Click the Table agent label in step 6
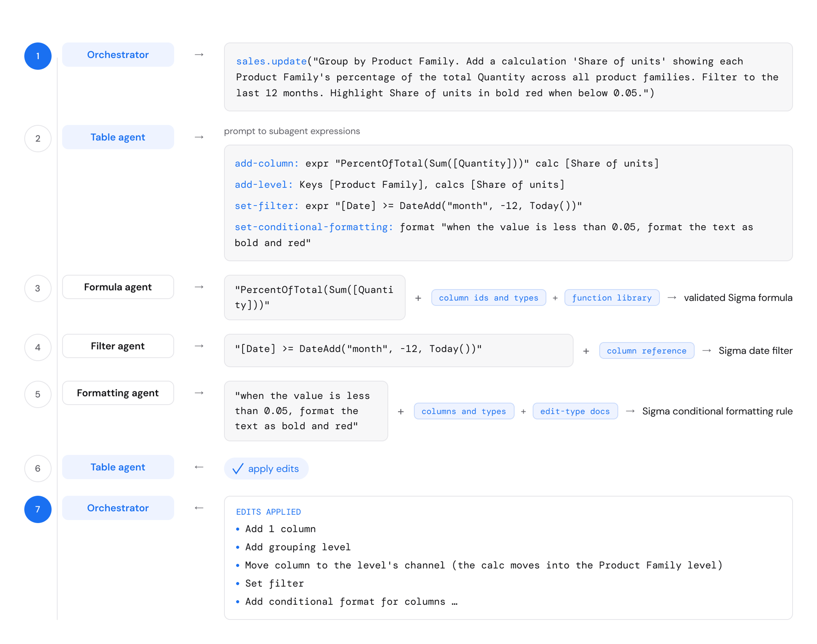Image resolution: width=817 pixels, height=644 pixels. [118, 468]
